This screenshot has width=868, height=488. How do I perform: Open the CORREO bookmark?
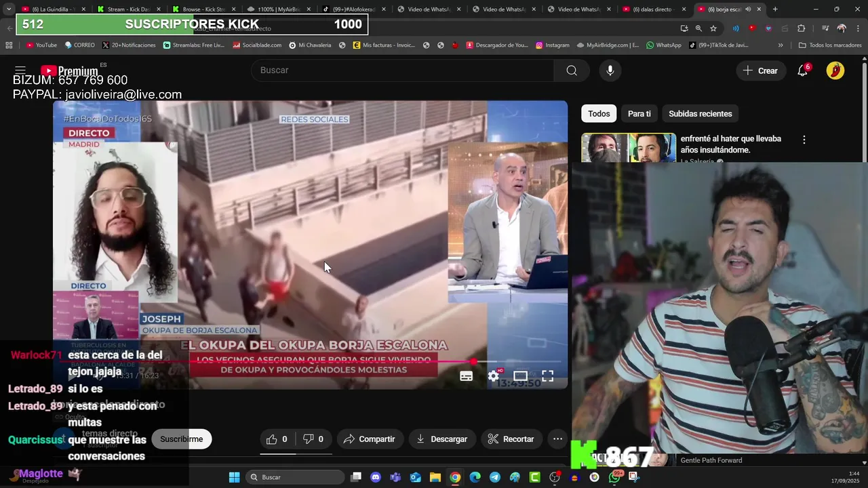79,45
